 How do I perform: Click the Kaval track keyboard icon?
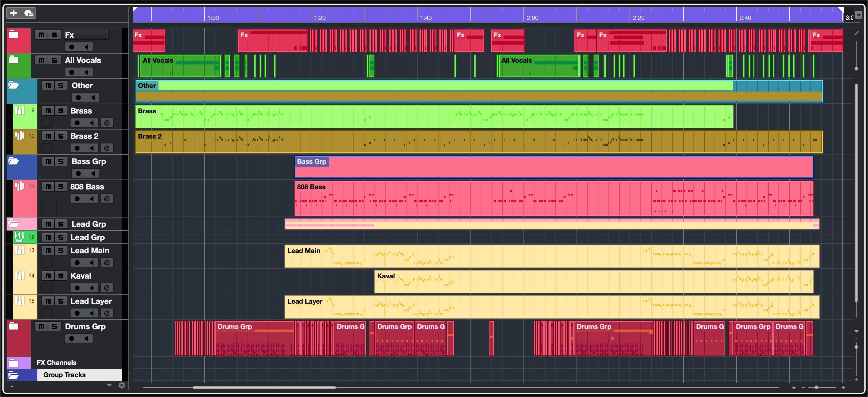[x=20, y=275]
